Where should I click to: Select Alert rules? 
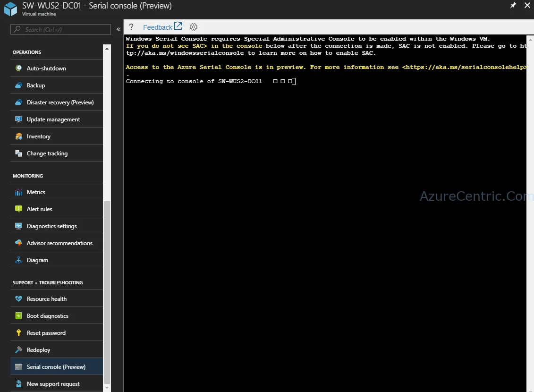pyautogui.click(x=57, y=209)
